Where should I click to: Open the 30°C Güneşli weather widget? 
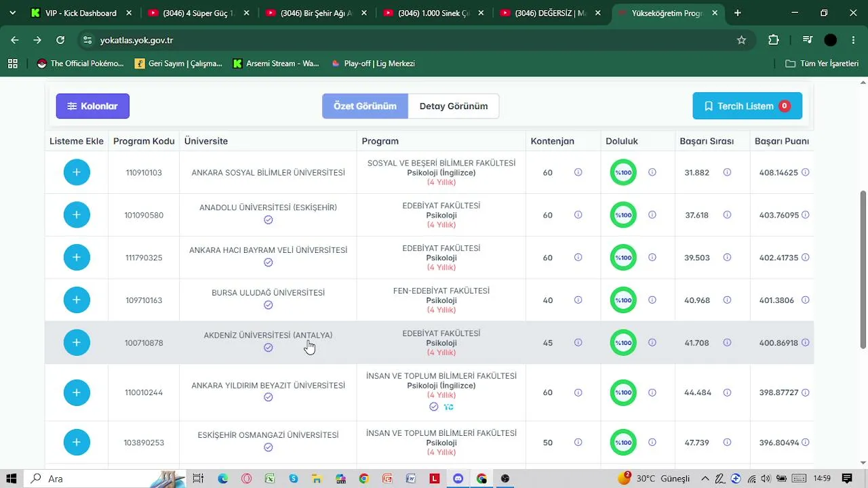pos(654,479)
